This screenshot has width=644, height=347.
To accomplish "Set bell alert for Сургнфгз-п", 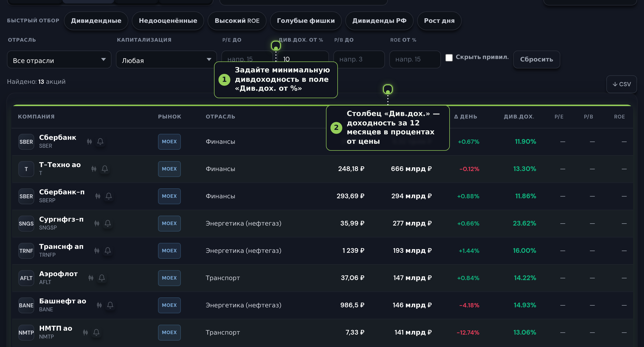I will click(108, 223).
